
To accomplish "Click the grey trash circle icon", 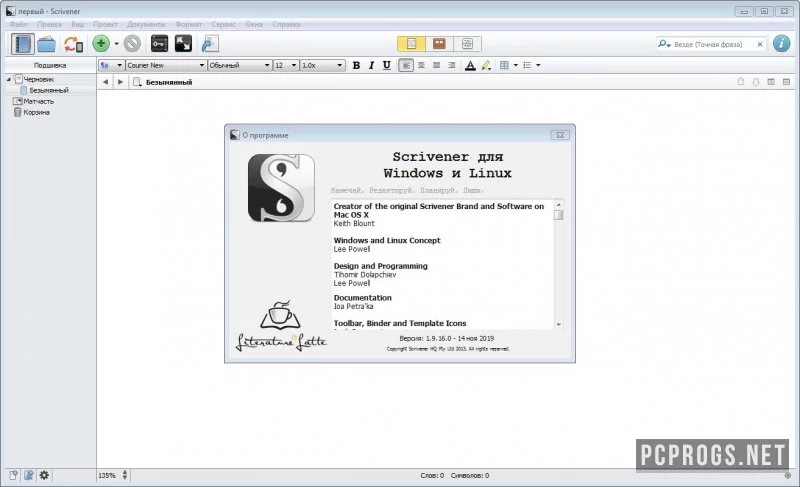I will 132,44.
